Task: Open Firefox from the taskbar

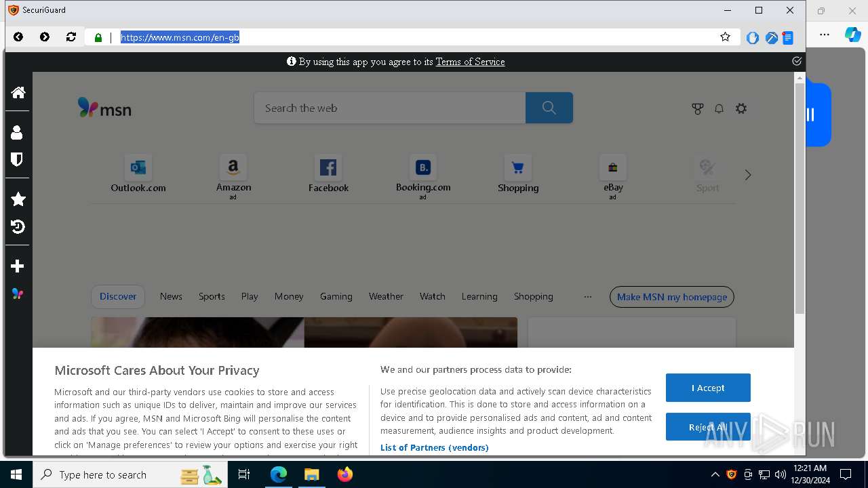Action: click(345, 474)
